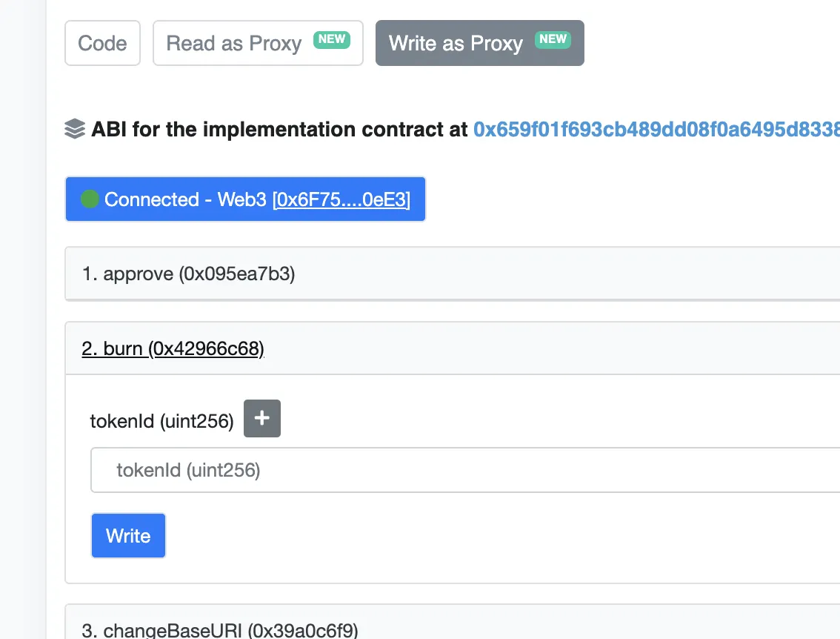This screenshot has height=639, width=840.
Task: Open the Code tab
Action: (102, 43)
